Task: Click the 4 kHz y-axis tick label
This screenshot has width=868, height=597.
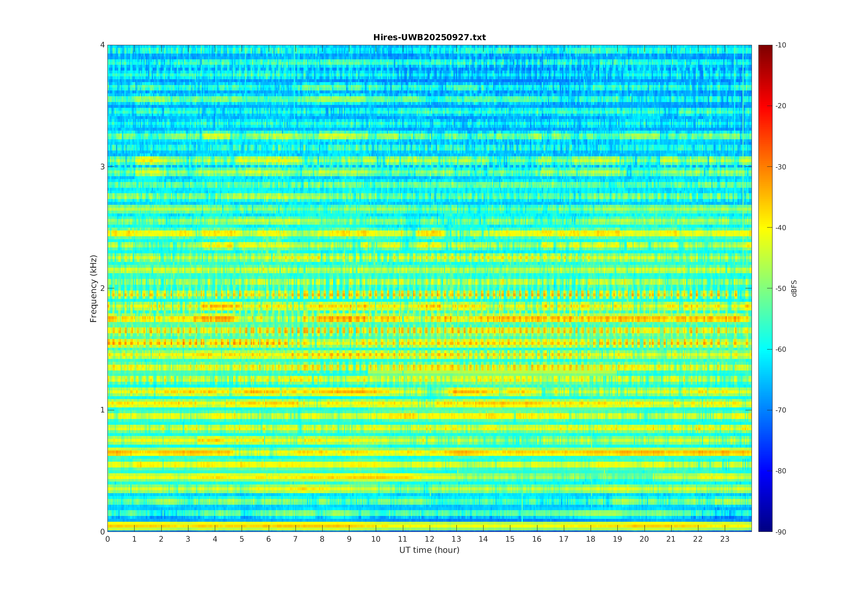Action: [x=102, y=45]
